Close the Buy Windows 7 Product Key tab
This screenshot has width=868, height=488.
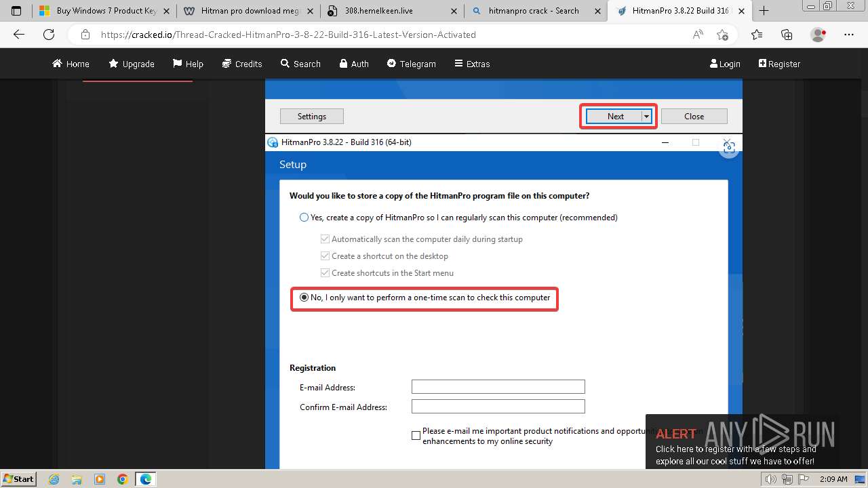(167, 11)
